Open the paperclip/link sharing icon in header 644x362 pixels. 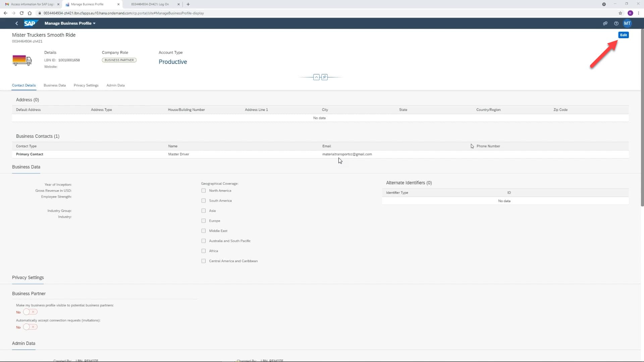[x=605, y=23]
